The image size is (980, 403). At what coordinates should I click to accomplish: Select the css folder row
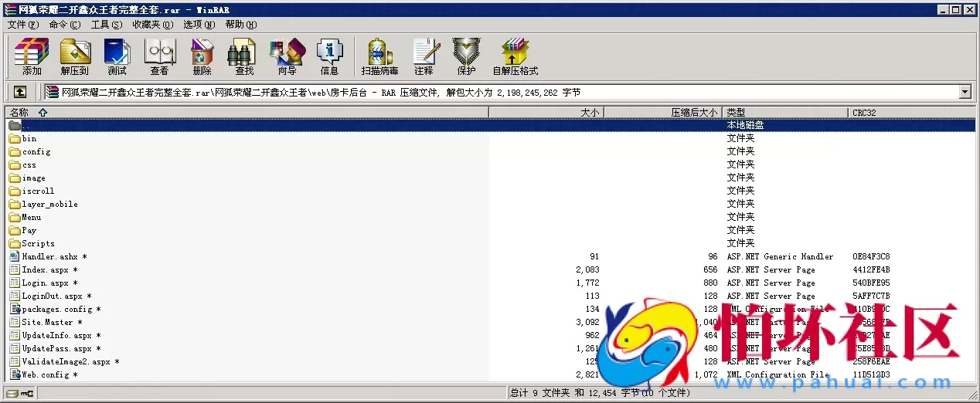point(490,165)
